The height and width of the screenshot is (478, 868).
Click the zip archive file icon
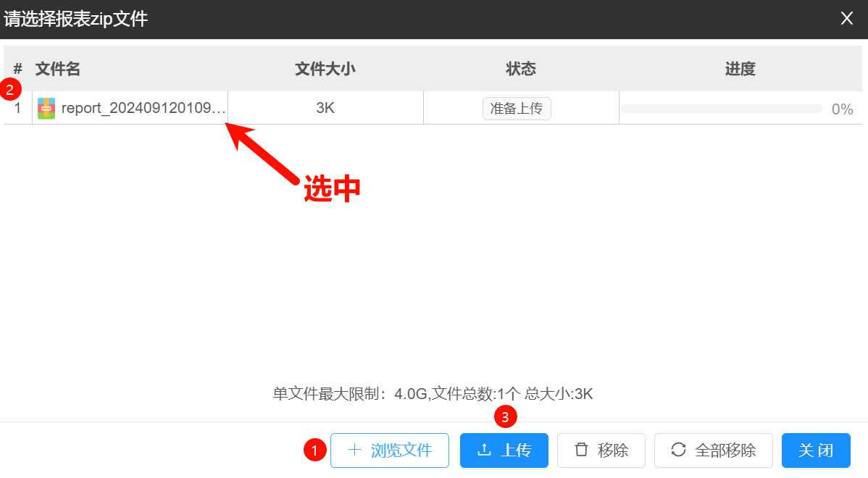pyautogui.click(x=46, y=109)
